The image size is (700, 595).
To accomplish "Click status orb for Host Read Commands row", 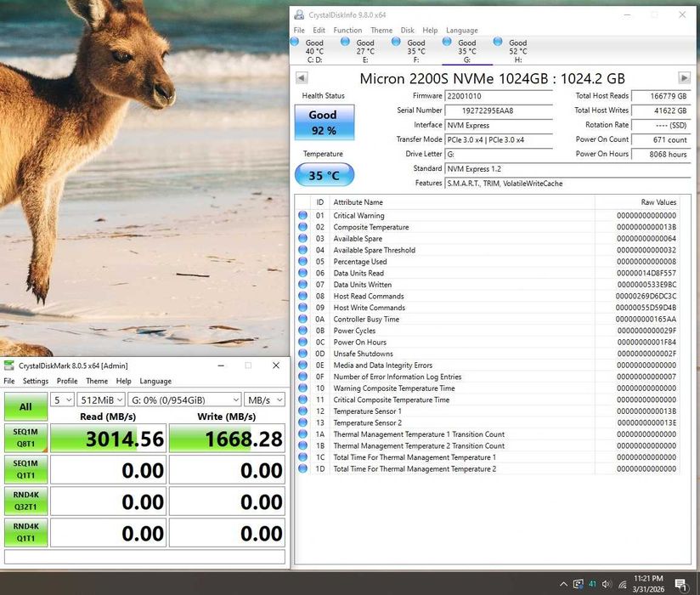I will click(302, 296).
